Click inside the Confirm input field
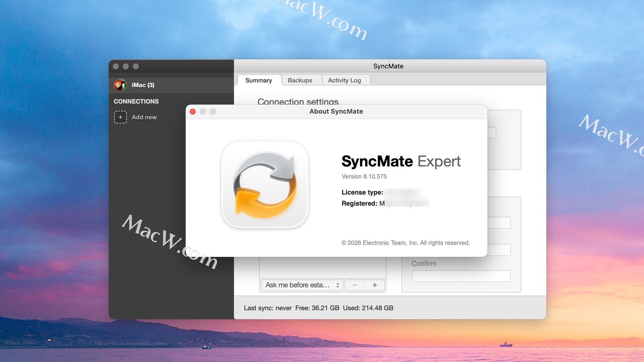 click(x=461, y=276)
